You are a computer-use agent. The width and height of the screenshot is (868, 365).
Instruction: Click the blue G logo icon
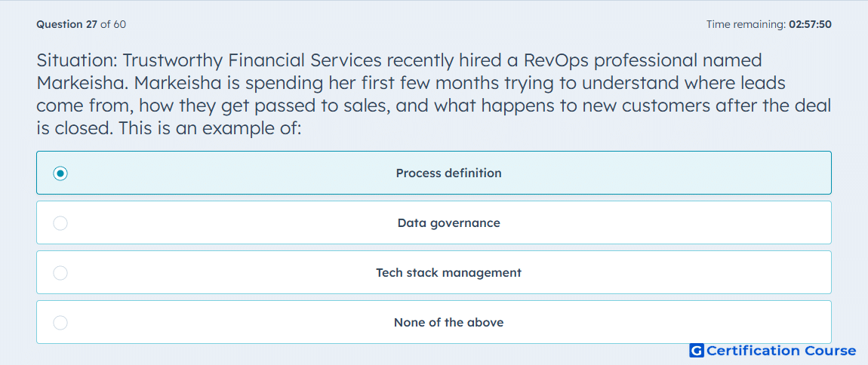[697, 351]
